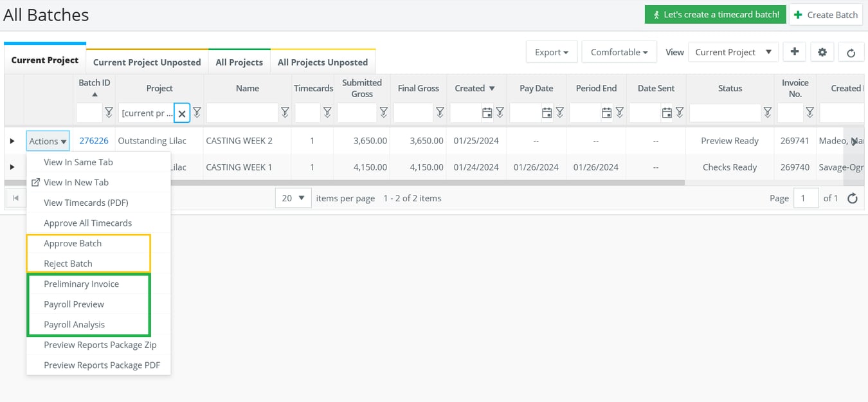Open the Created column calendar picker
868x402 pixels.
click(487, 113)
